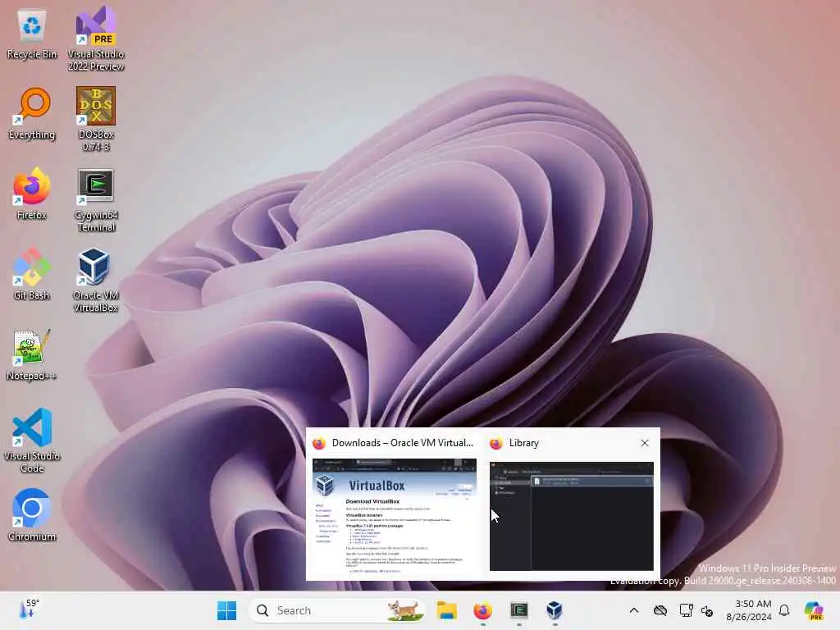Image resolution: width=840 pixels, height=630 pixels.
Task: Click the Firefox taskbar icon
Action: tap(482, 610)
